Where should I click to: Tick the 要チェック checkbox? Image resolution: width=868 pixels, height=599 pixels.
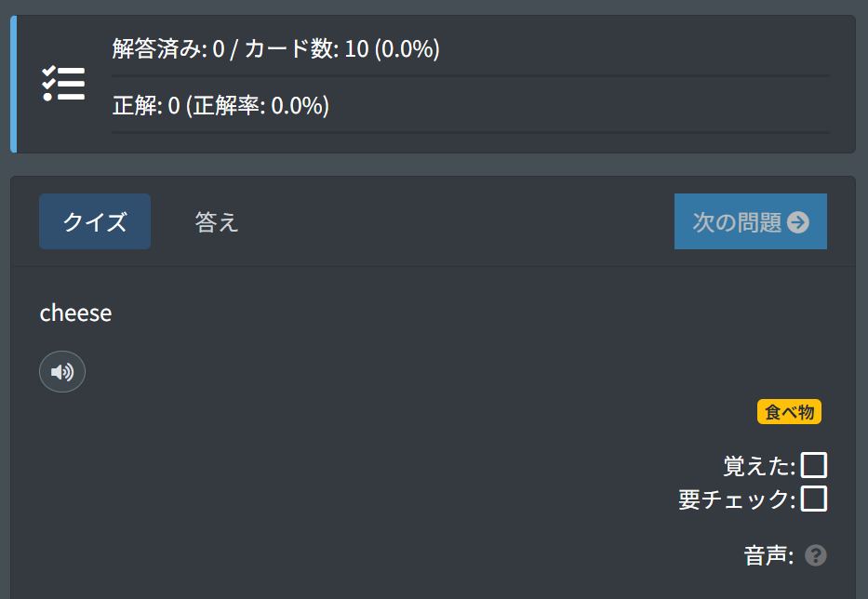tap(814, 499)
